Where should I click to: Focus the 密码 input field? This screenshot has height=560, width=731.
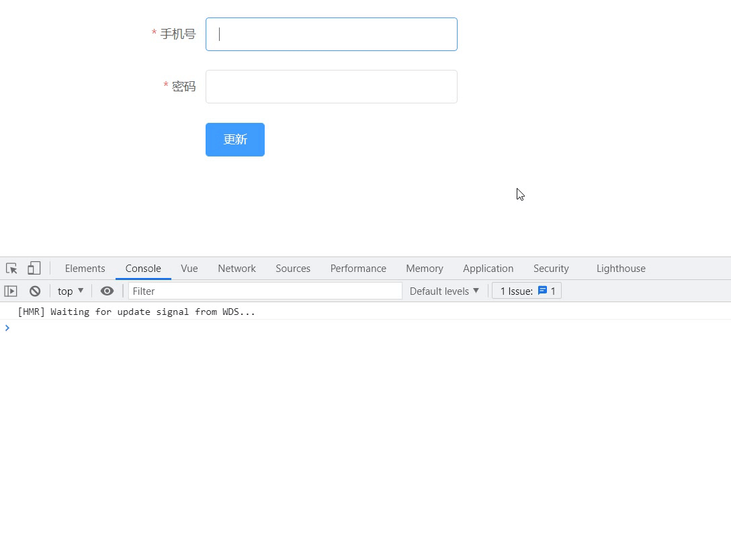tap(331, 87)
